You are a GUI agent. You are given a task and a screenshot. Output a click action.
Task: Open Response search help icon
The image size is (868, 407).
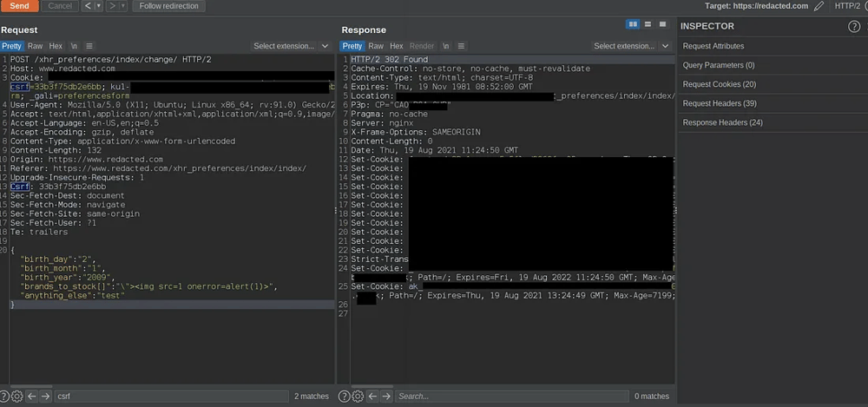point(344,396)
